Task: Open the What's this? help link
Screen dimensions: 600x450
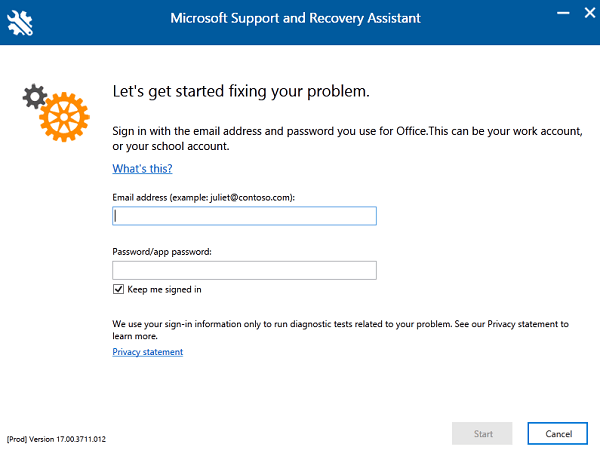Action: tap(142, 169)
